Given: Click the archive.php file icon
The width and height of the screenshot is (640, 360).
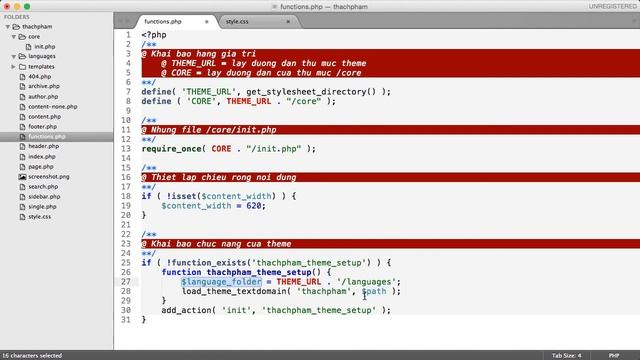Looking at the screenshot, I should 22,86.
